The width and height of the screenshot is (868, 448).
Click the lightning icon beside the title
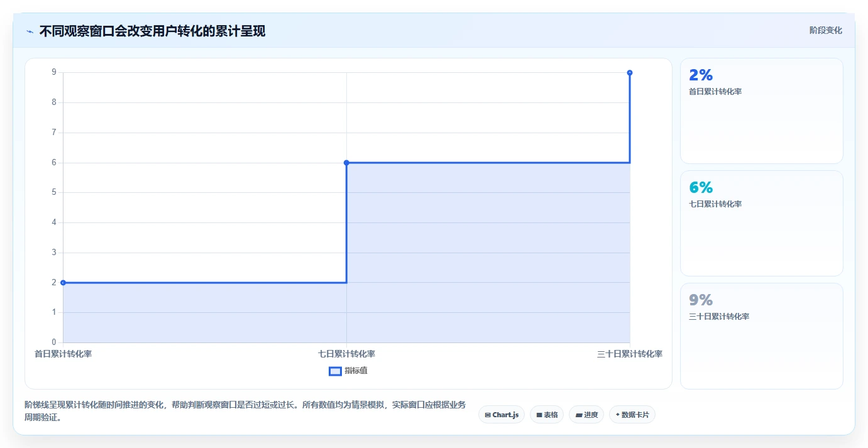click(x=30, y=31)
